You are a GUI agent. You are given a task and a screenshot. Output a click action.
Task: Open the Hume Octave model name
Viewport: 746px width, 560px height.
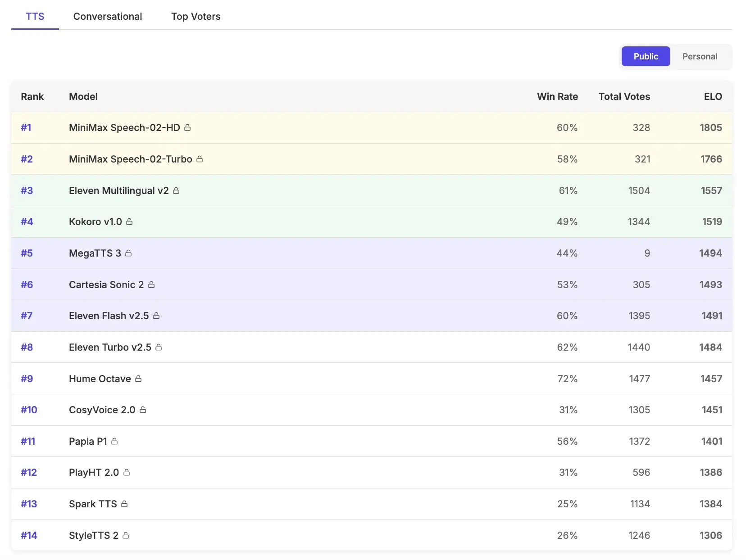[100, 379]
